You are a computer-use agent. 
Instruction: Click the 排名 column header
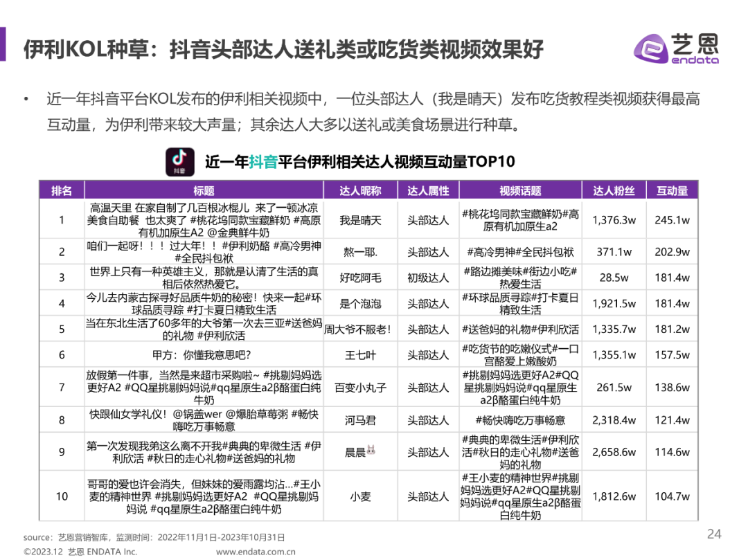(62, 190)
